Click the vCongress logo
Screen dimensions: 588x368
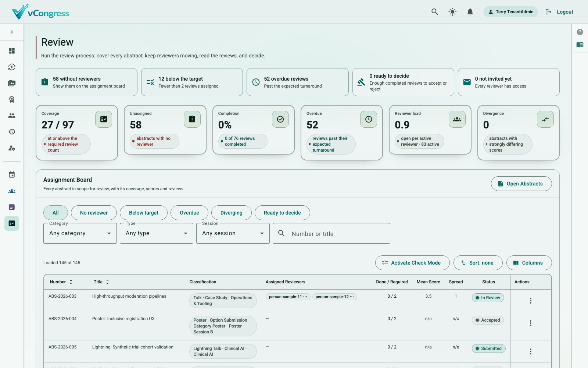40,12
